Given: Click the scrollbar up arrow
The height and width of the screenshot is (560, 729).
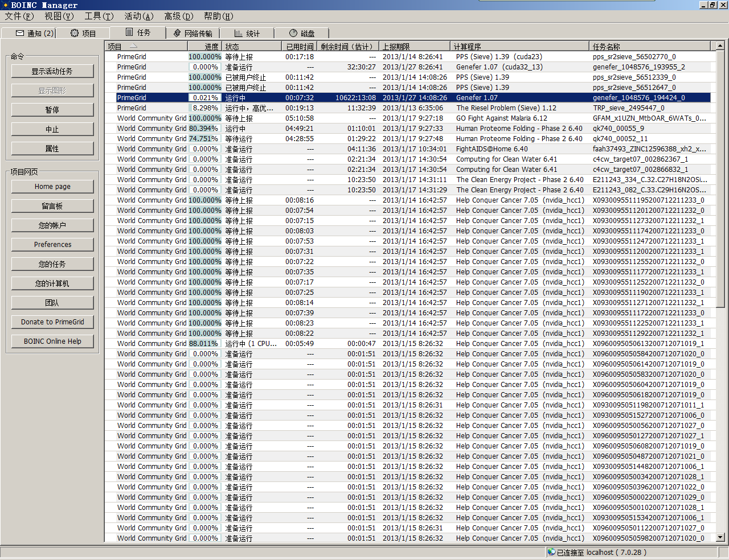Looking at the screenshot, I should click(x=720, y=46).
